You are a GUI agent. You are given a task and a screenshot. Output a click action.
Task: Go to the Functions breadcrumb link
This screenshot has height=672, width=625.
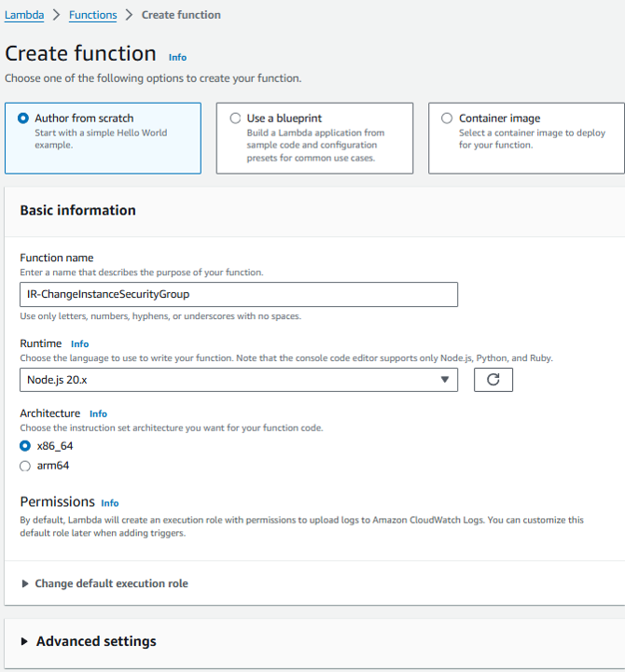[x=93, y=15]
